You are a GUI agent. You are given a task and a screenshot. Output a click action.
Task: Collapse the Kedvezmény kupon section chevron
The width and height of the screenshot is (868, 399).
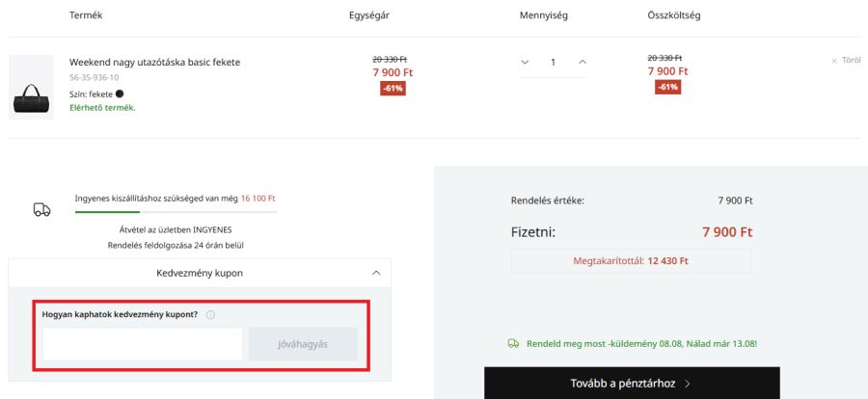pos(375,273)
